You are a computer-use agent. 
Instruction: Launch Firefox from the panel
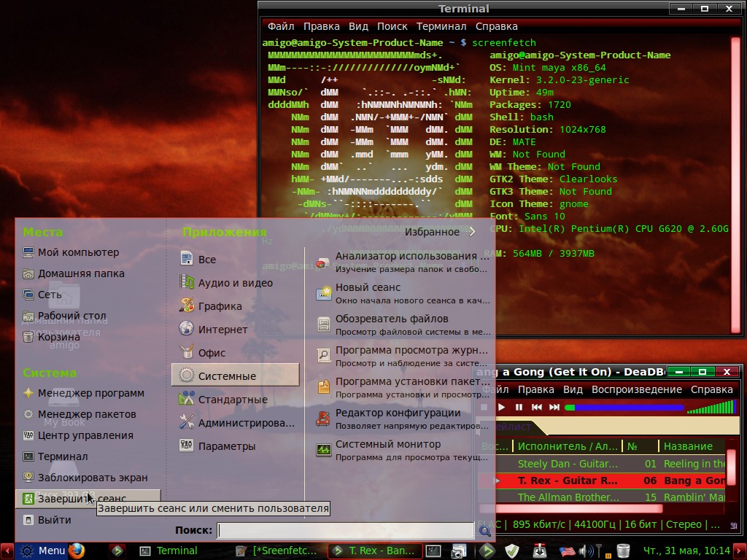pos(77,551)
